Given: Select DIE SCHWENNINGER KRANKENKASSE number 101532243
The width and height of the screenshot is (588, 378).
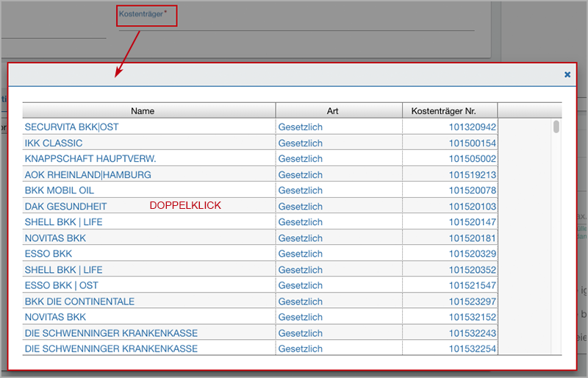Looking at the screenshot, I should tap(111, 333).
